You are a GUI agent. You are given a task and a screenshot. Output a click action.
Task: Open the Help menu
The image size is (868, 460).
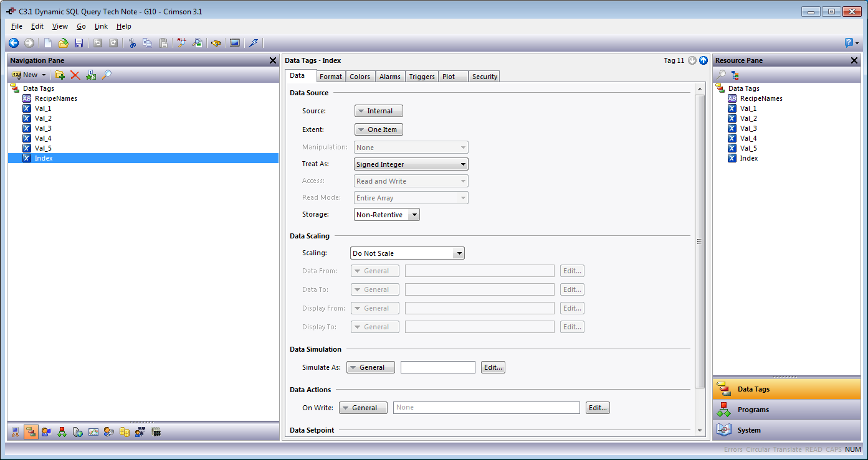coord(124,26)
